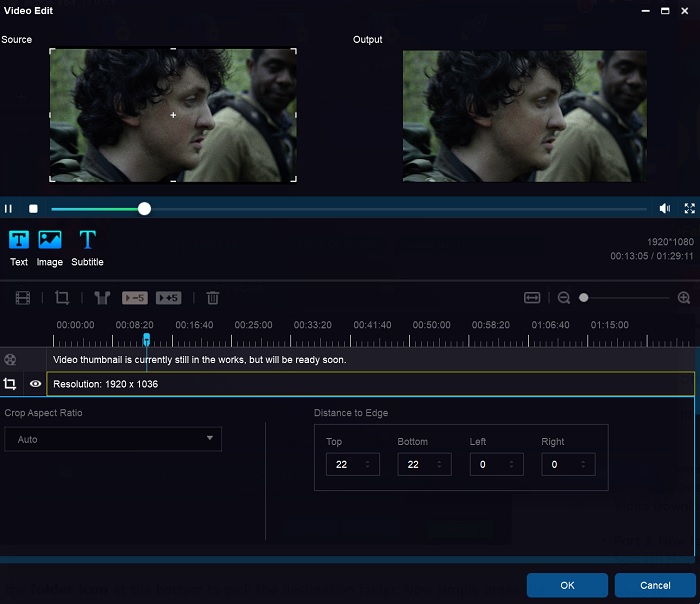Screen dimensions: 700x604
Task: Add an Image overlay
Action: coord(50,249)
